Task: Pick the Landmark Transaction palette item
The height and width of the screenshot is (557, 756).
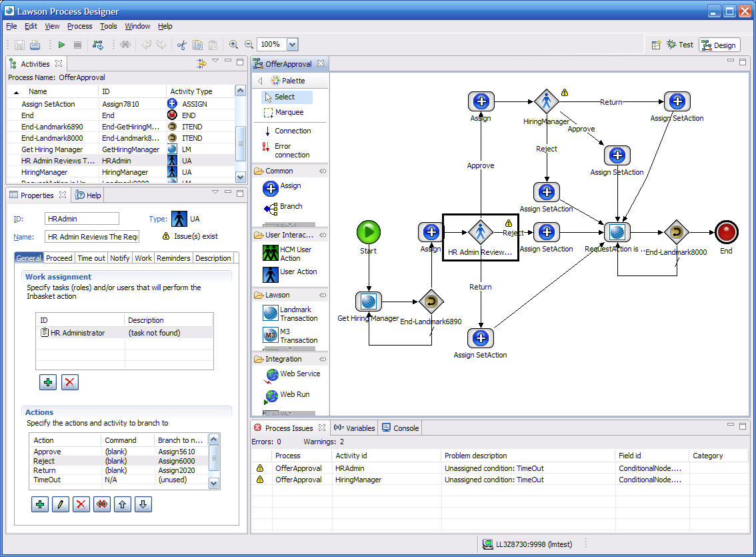Action: (291, 314)
